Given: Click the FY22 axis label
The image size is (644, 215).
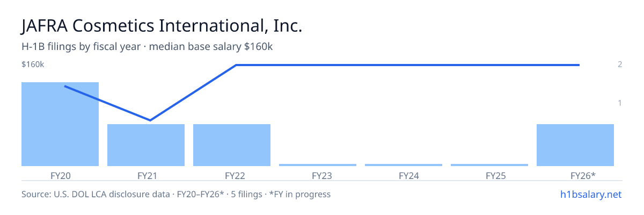Looking at the screenshot, I should [x=232, y=175].
